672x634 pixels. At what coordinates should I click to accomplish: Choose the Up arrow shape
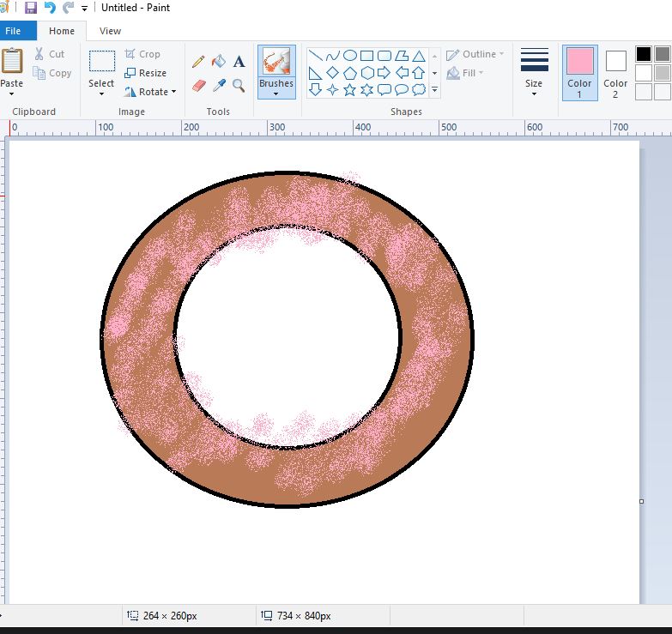click(x=419, y=73)
